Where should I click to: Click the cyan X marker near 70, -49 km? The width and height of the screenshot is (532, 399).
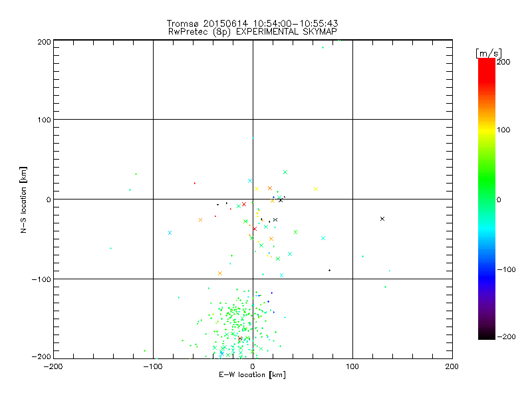[x=323, y=238]
